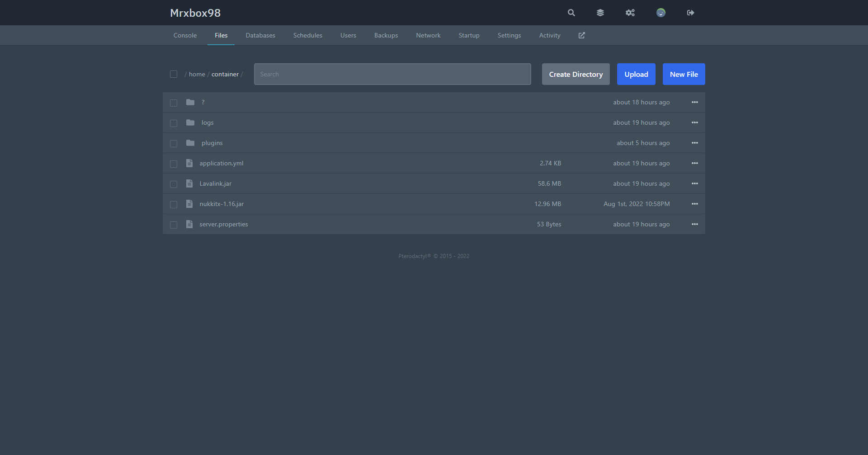
Task: Click inside the file search field
Action: click(392, 74)
